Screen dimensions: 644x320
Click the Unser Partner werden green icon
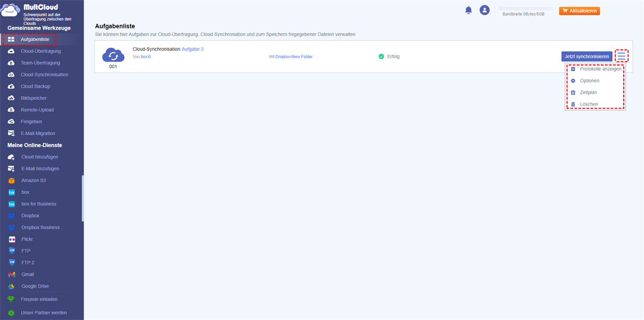pyautogui.click(x=11, y=312)
